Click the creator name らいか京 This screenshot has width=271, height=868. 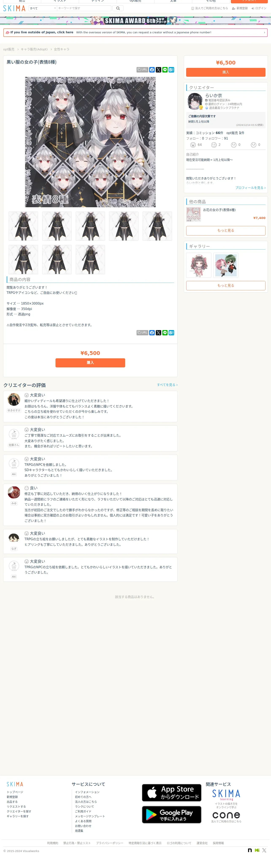tap(214, 96)
